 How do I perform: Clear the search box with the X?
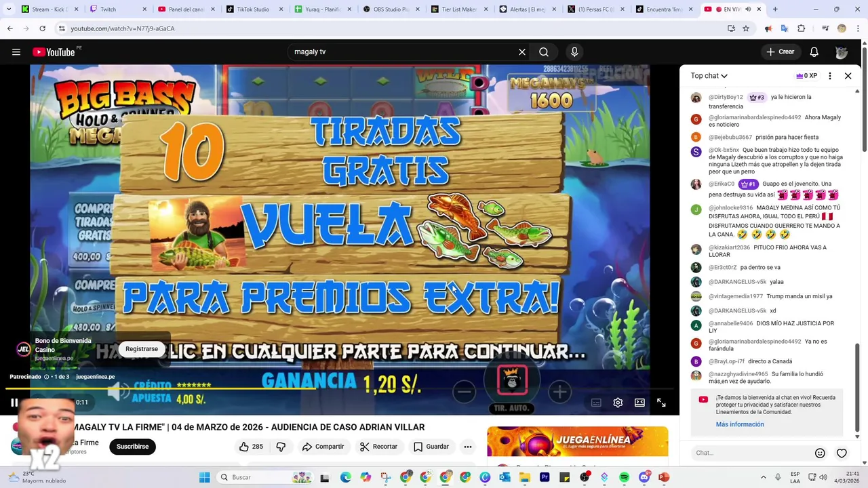pyautogui.click(x=522, y=52)
